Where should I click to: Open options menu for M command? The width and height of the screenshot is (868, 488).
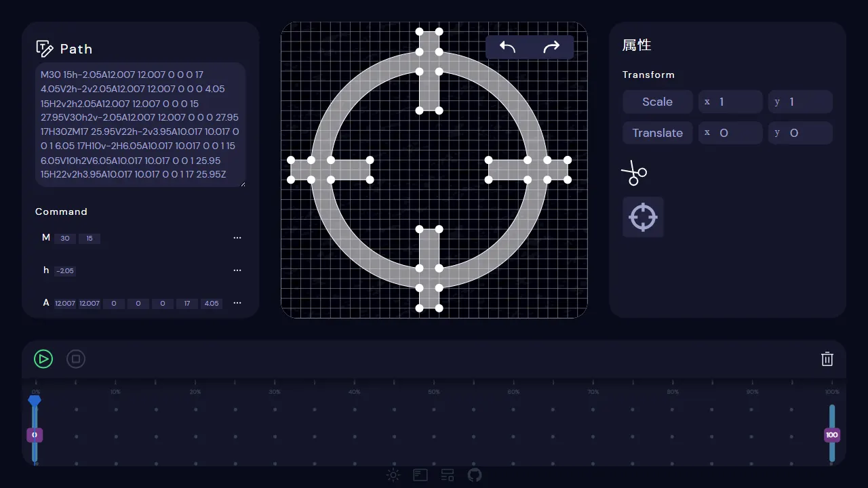click(237, 238)
